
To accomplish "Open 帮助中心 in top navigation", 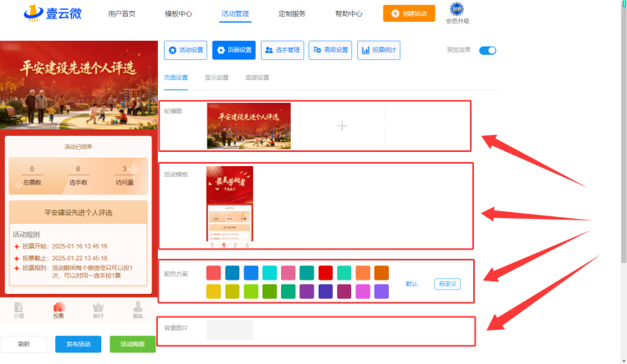I will [x=349, y=13].
